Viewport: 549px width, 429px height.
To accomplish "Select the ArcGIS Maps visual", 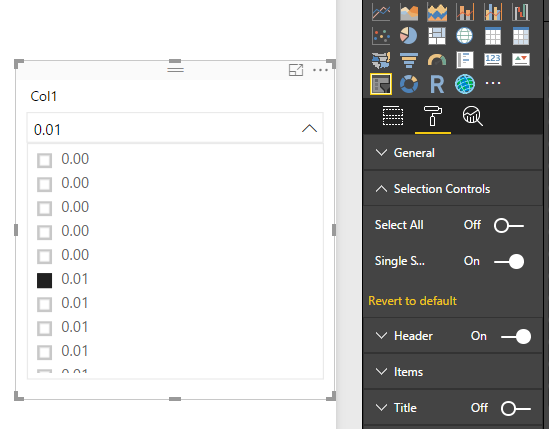I will pos(465,84).
